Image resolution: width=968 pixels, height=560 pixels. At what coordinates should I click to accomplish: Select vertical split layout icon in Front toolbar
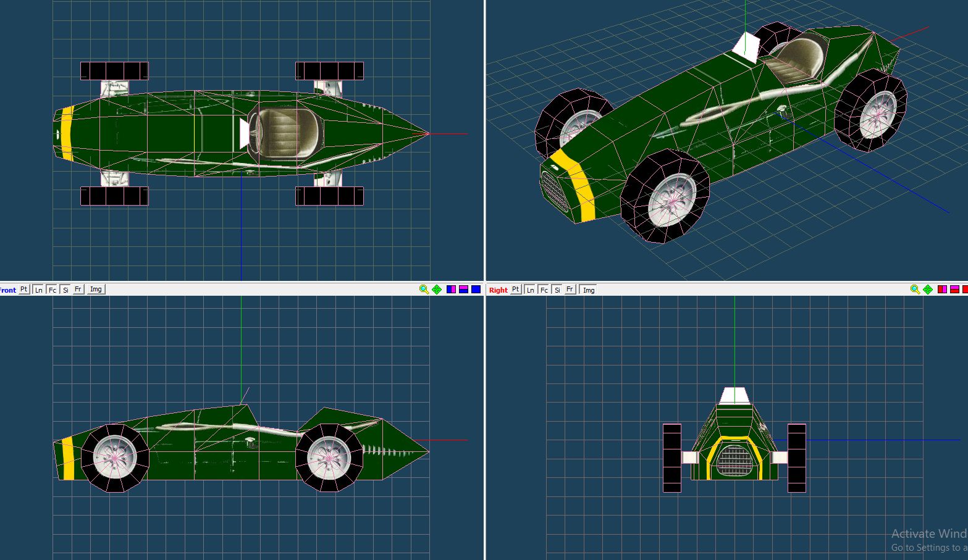[451, 290]
